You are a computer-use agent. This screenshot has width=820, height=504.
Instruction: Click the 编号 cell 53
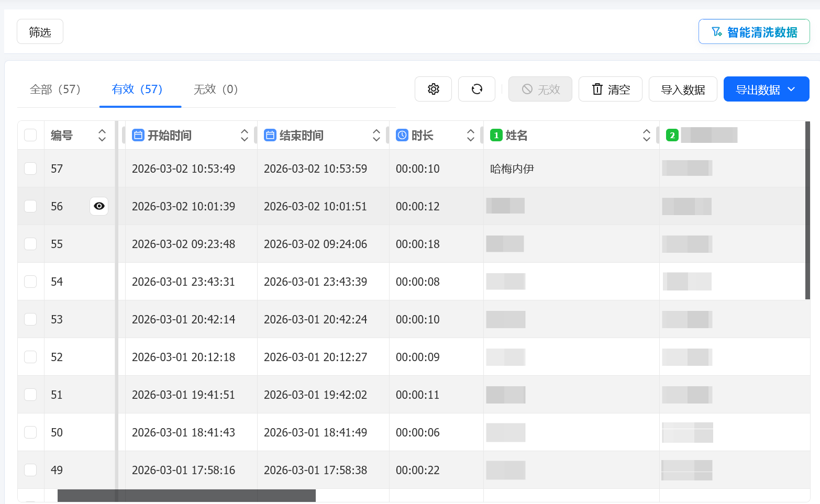[x=57, y=319]
